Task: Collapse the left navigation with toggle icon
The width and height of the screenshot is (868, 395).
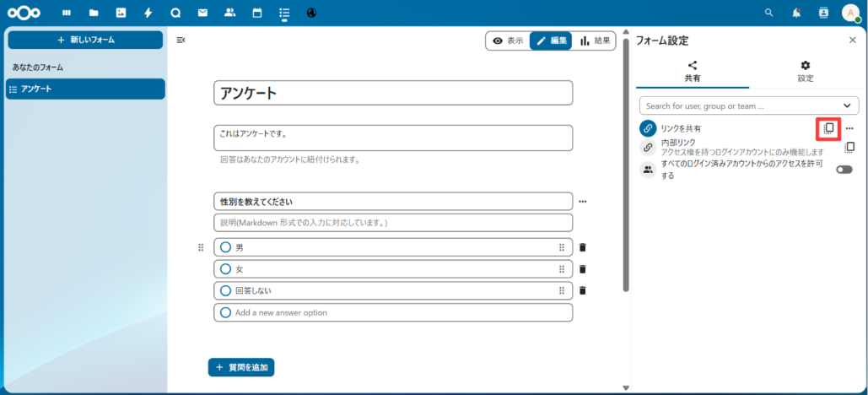Action: click(x=181, y=41)
